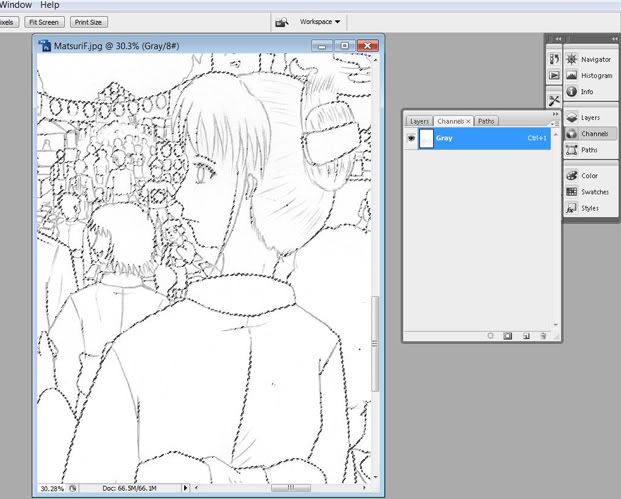Click the vertical scrollbar thumb of document

[374, 344]
